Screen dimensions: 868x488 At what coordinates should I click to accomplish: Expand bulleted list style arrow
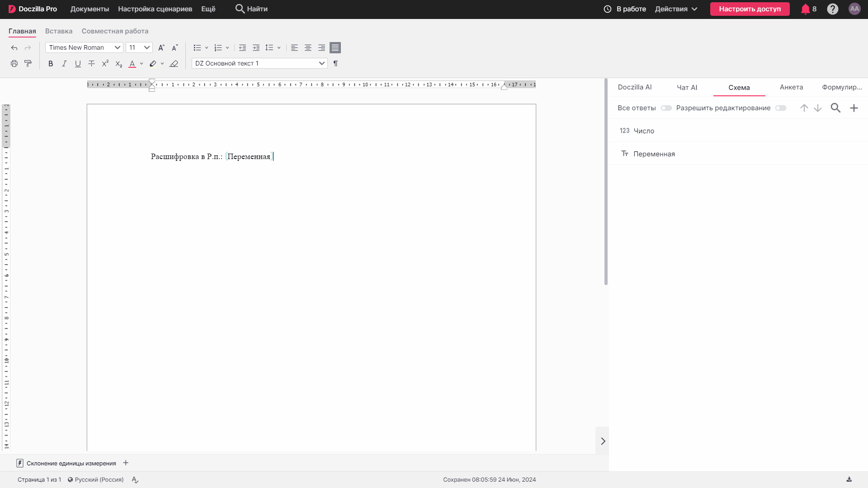coord(207,48)
